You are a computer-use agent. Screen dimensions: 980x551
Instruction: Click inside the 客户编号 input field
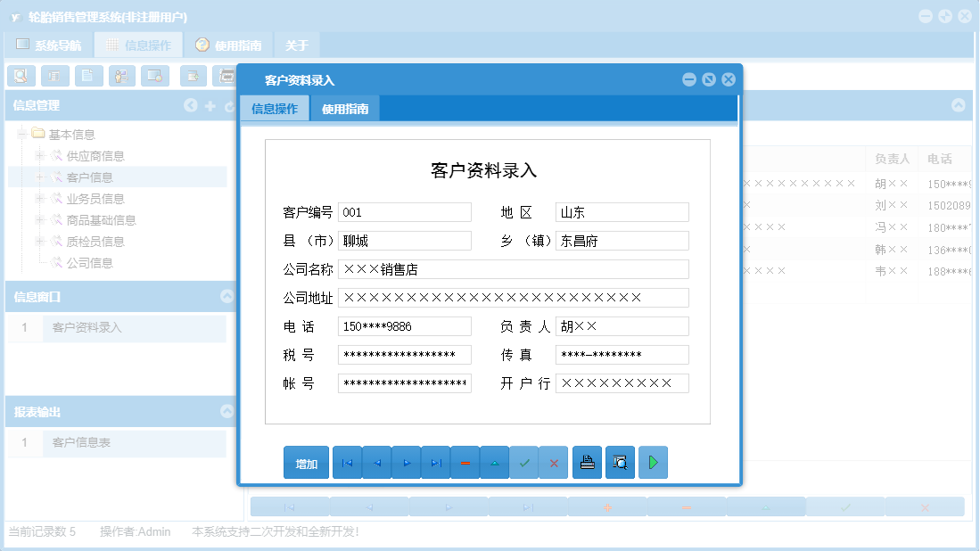click(x=404, y=211)
